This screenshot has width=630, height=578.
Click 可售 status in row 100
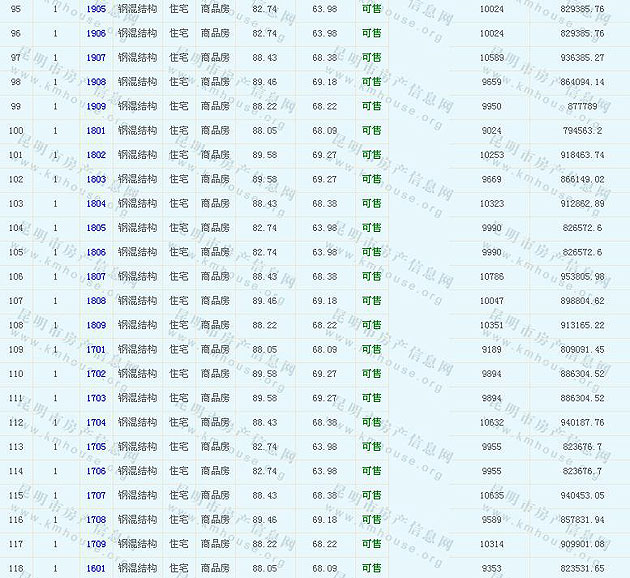click(371, 131)
